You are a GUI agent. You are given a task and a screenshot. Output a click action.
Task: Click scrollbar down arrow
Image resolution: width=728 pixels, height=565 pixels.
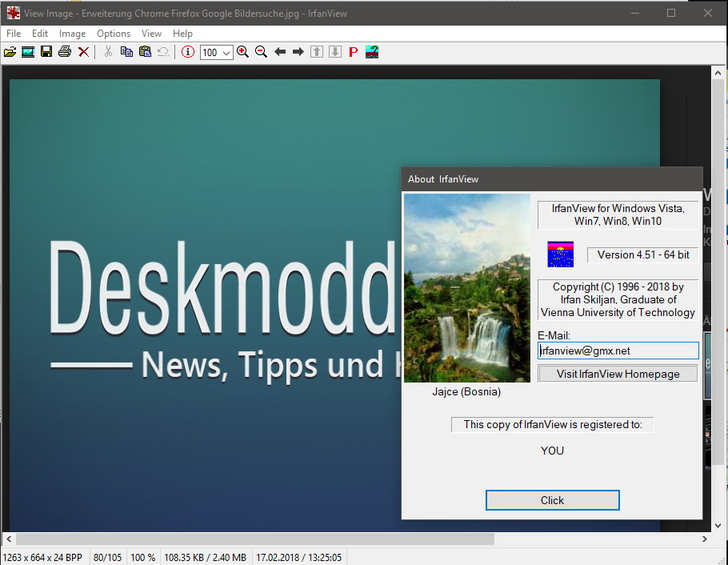click(718, 526)
